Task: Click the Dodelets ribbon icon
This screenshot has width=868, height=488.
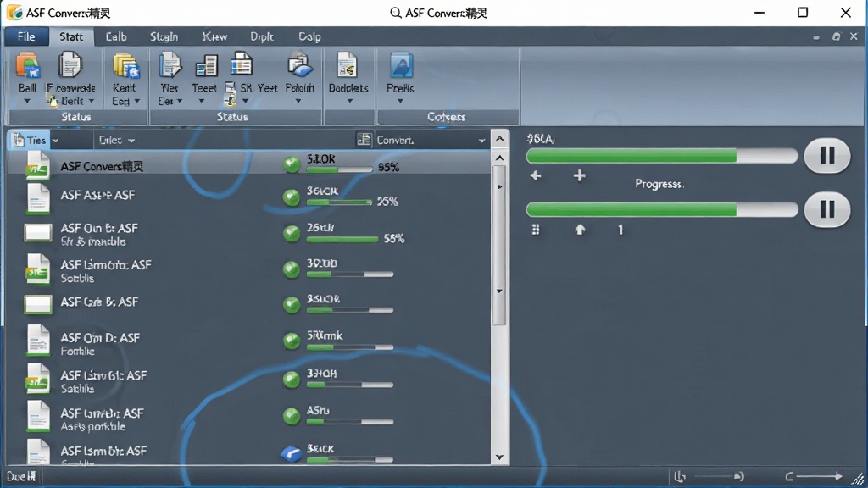Action: (347, 65)
